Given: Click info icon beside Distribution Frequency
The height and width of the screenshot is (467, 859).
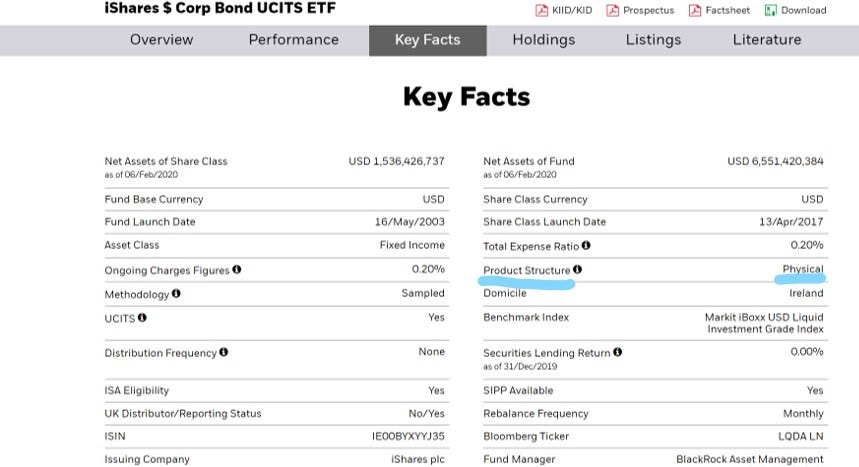Looking at the screenshot, I should 224,352.
